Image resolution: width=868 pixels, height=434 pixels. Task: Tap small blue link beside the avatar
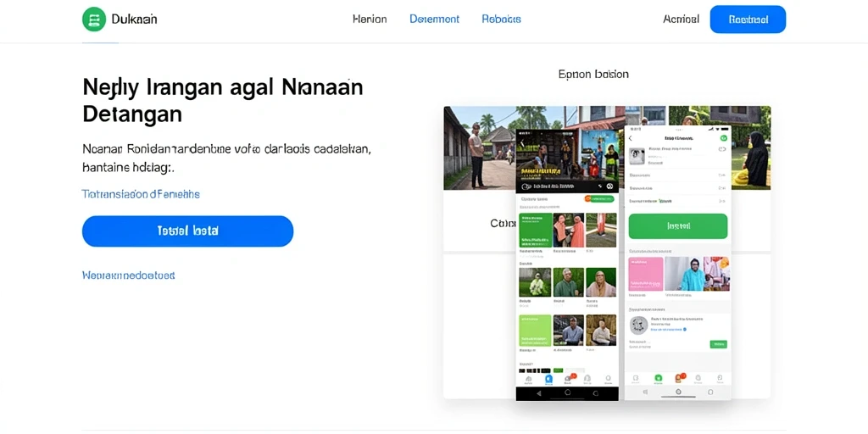[x=668, y=330]
